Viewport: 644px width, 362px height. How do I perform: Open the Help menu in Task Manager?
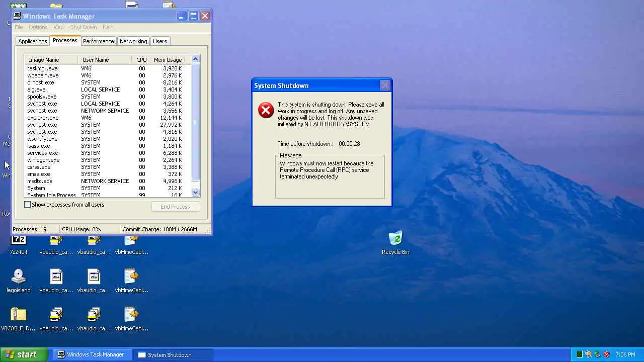108,27
